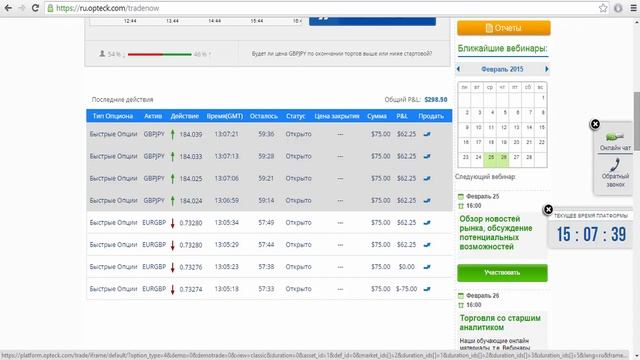Go back with the browser back arrow
640x360 pixels.
(8, 8)
